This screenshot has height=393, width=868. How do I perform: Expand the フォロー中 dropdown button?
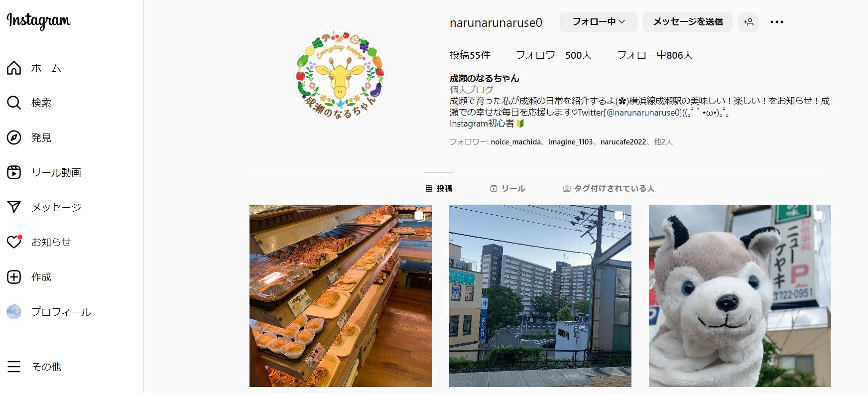pos(599,22)
